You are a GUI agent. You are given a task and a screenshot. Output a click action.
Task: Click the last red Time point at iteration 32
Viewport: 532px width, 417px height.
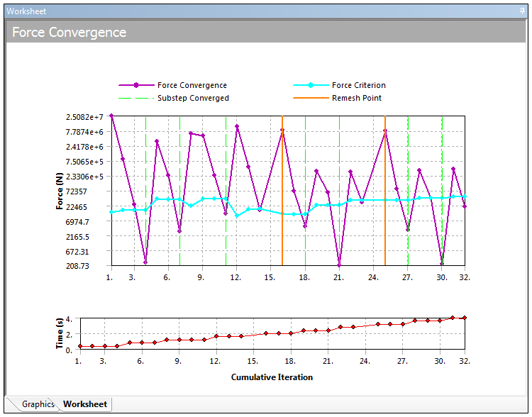click(465, 318)
